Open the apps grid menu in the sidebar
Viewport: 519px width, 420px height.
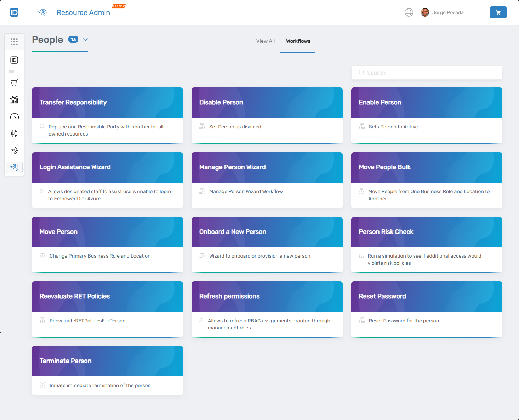[x=14, y=41]
